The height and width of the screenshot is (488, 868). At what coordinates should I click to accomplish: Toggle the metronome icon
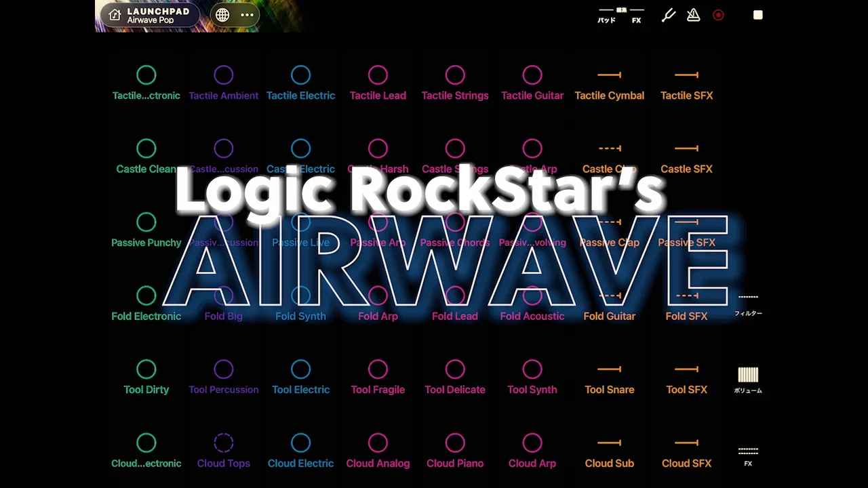pos(693,15)
